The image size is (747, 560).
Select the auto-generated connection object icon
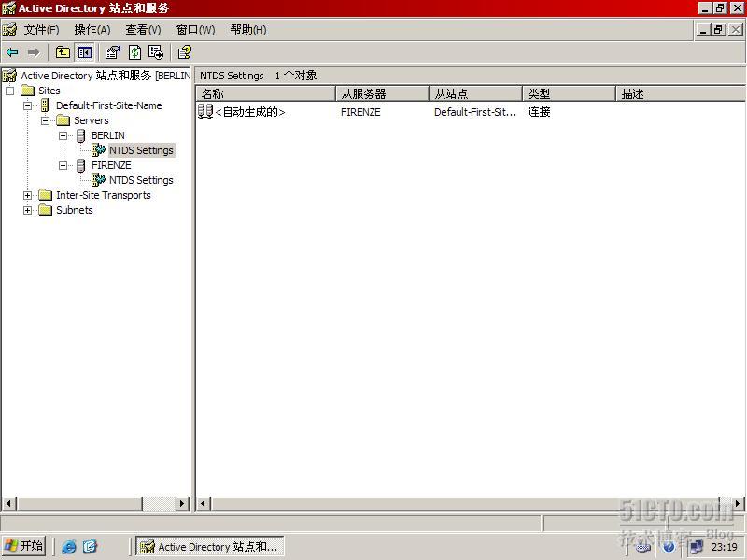click(x=205, y=111)
